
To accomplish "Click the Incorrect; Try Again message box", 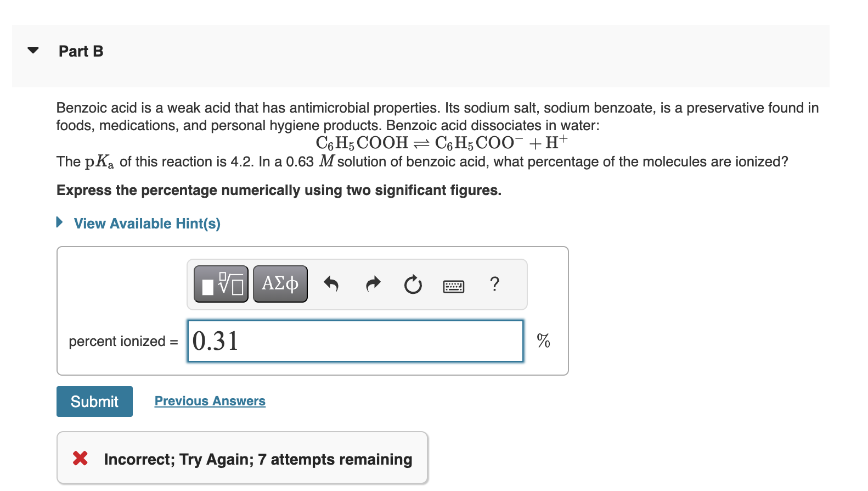I will [241, 458].
